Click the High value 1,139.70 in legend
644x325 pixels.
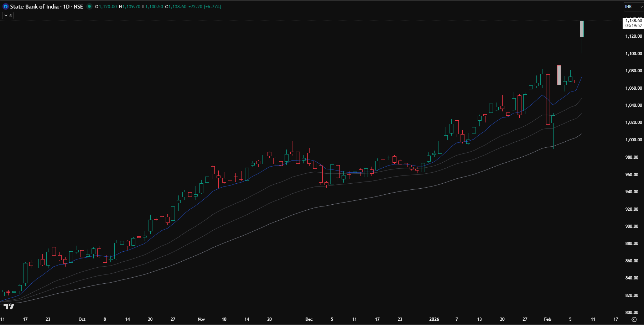pos(131,7)
